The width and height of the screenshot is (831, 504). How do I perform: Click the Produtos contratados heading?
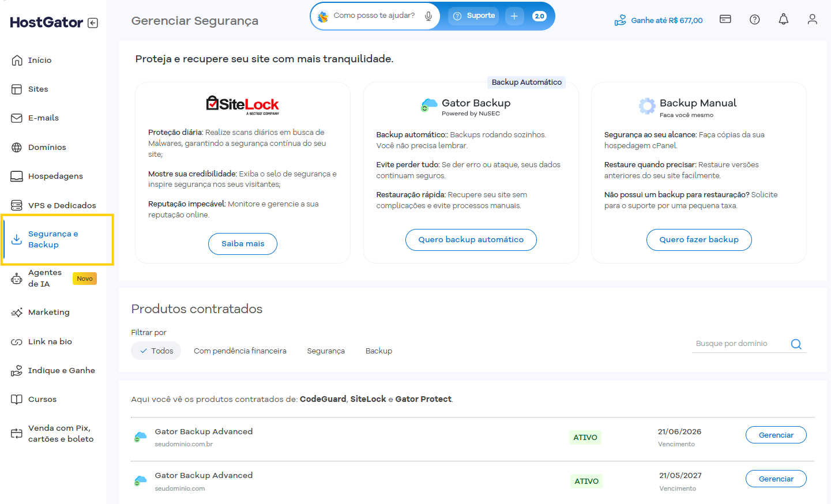tap(197, 309)
